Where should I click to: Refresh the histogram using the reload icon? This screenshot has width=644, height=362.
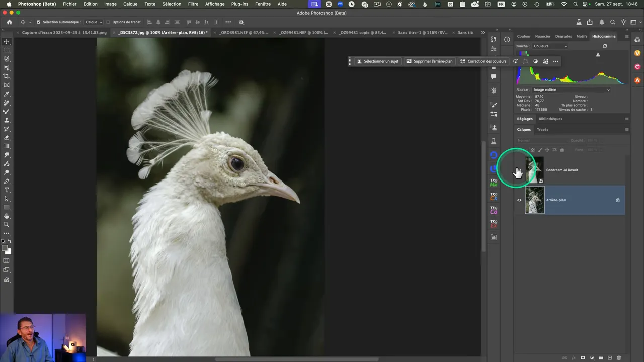pyautogui.click(x=605, y=46)
